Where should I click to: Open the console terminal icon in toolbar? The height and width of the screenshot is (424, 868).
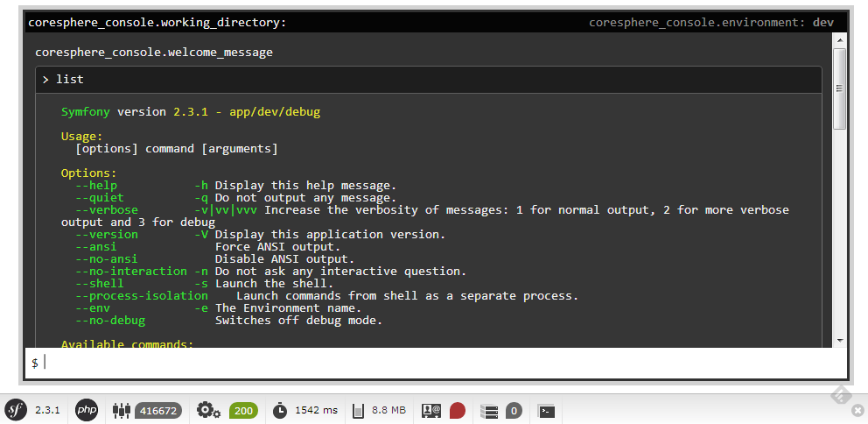547,411
